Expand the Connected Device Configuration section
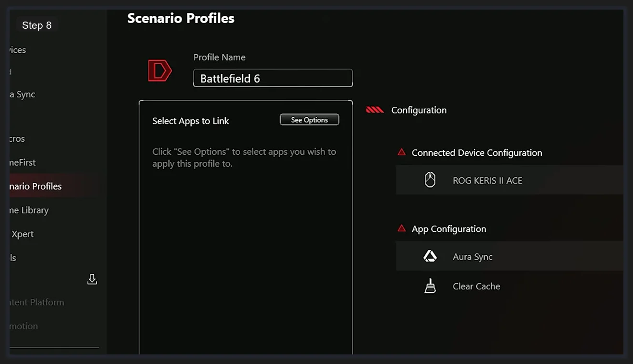The image size is (633, 364). pyautogui.click(x=477, y=152)
